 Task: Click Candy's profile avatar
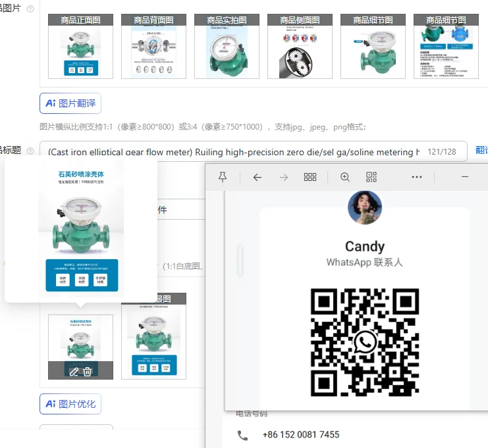pos(364,207)
